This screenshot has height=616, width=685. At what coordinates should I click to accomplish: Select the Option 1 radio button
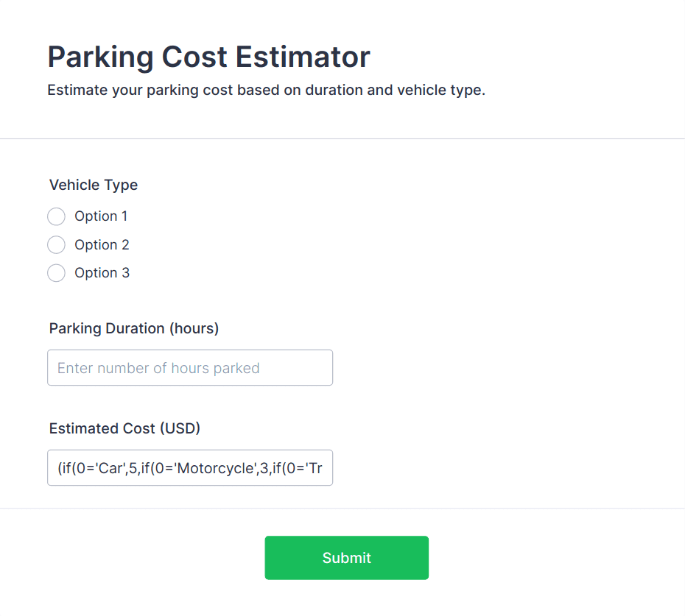tap(56, 216)
